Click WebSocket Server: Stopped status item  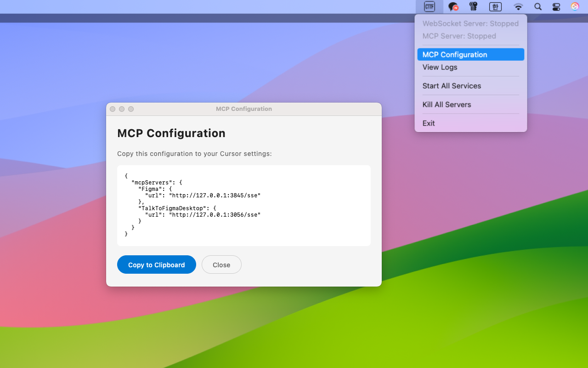click(x=470, y=23)
